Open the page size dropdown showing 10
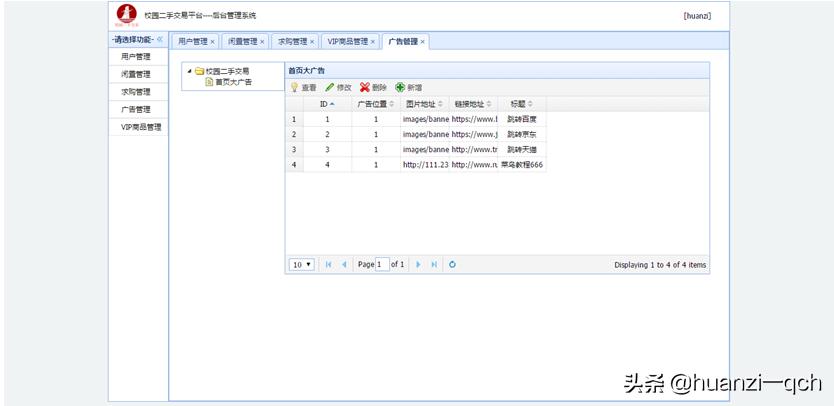Image resolution: width=834 pixels, height=406 pixels. click(x=302, y=264)
